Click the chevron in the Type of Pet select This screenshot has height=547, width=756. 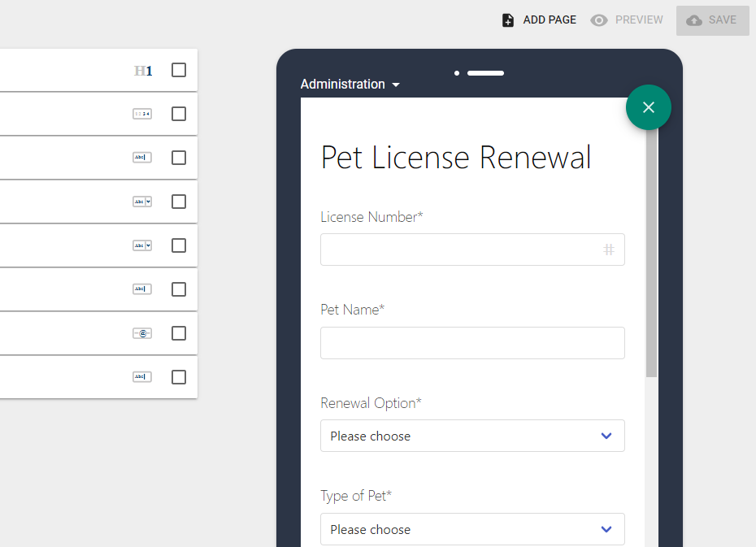point(606,529)
